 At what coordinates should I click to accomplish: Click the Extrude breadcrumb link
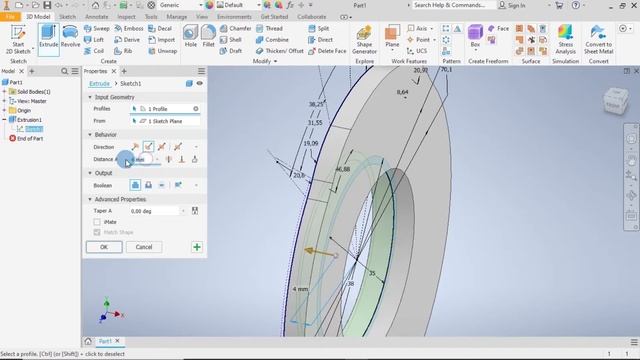99,84
